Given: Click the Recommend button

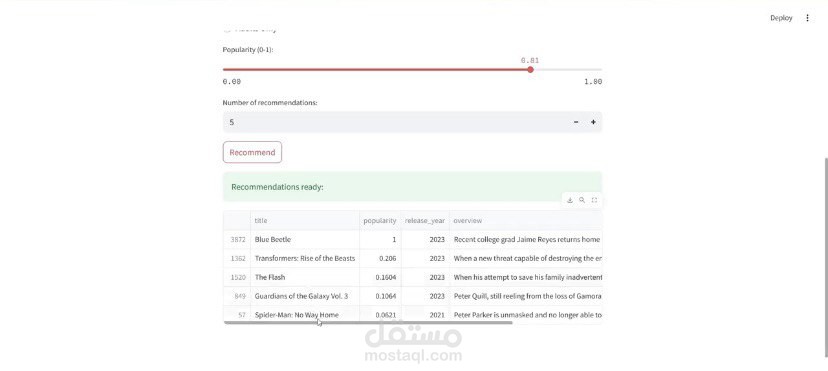Looking at the screenshot, I should click(x=252, y=152).
